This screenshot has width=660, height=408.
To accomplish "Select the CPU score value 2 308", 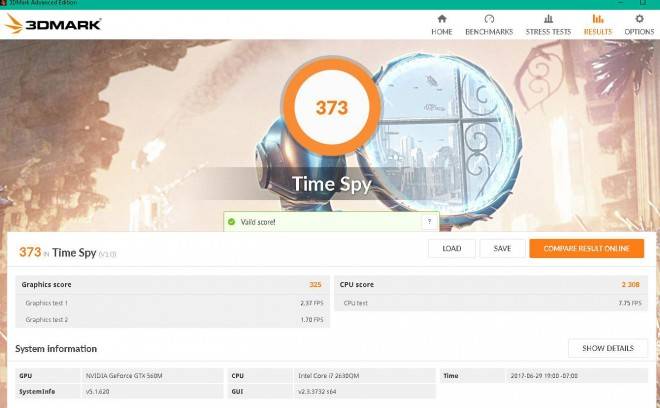I will 631,285.
